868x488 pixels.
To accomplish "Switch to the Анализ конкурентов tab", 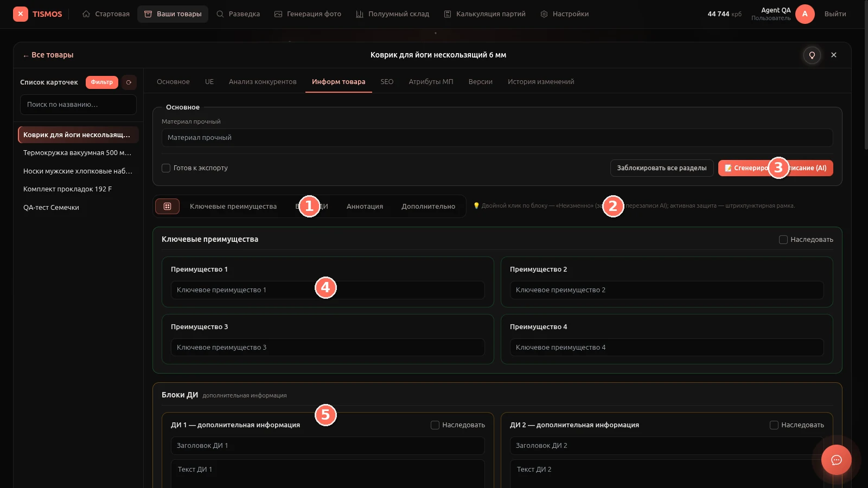I will (x=263, y=82).
